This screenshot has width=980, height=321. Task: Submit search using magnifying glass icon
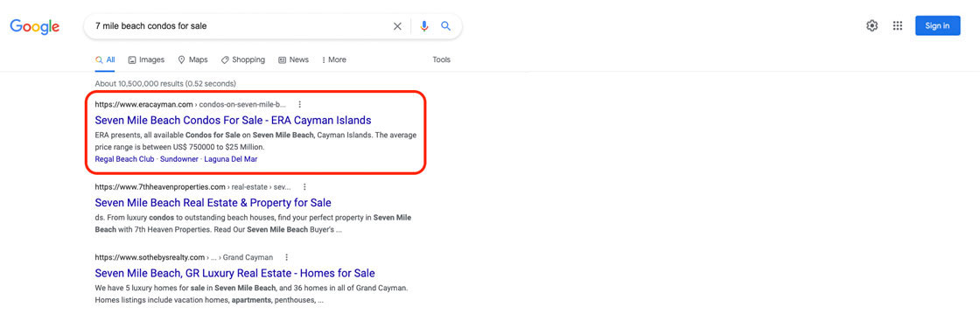tap(445, 26)
